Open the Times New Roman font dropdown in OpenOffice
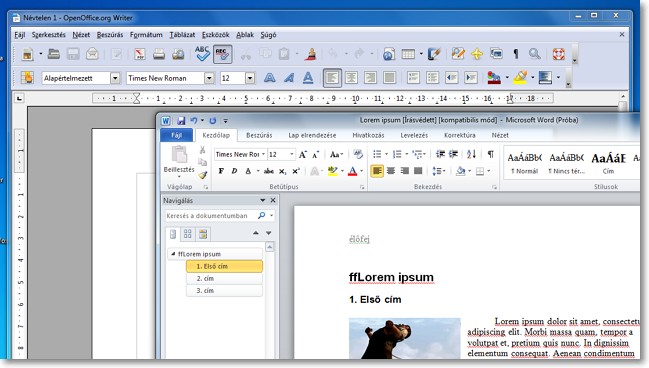The image size is (649, 368). pyautogui.click(x=209, y=78)
